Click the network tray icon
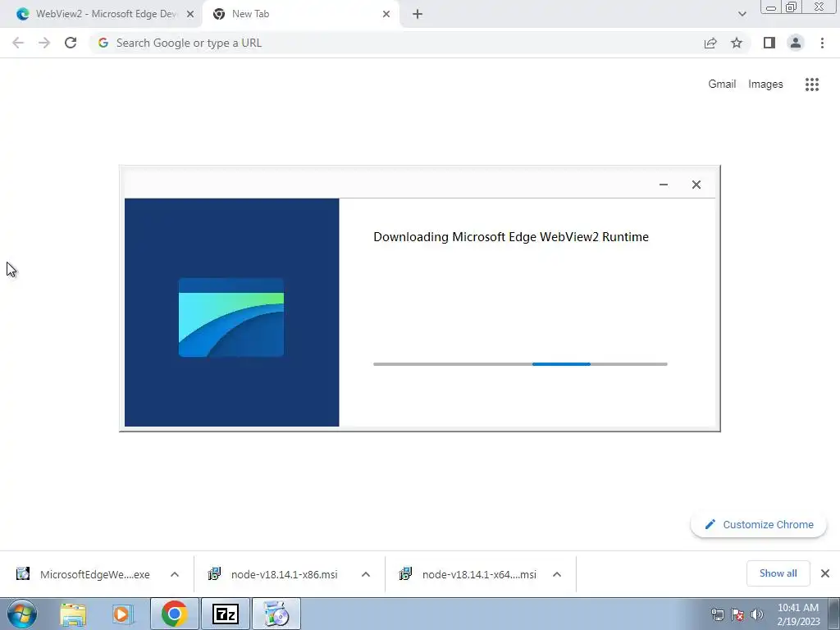 click(x=717, y=614)
